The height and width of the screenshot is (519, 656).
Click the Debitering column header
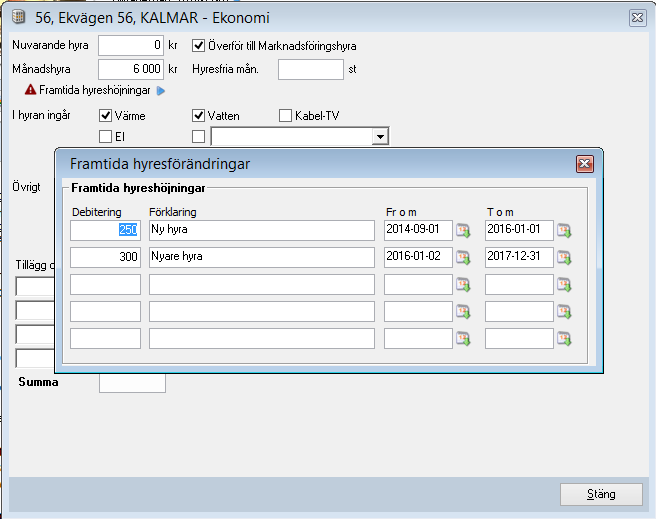(97, 212)
